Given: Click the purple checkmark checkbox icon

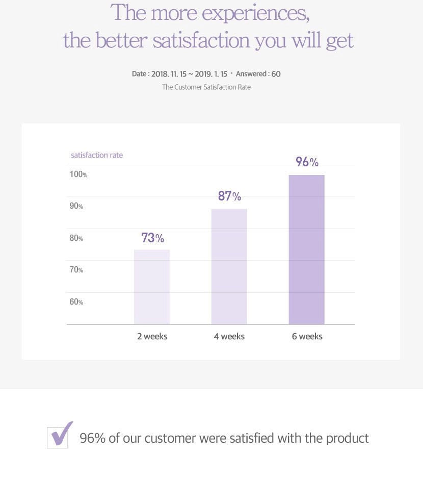Looking at the screenshot, I should (x=59, y=436).
